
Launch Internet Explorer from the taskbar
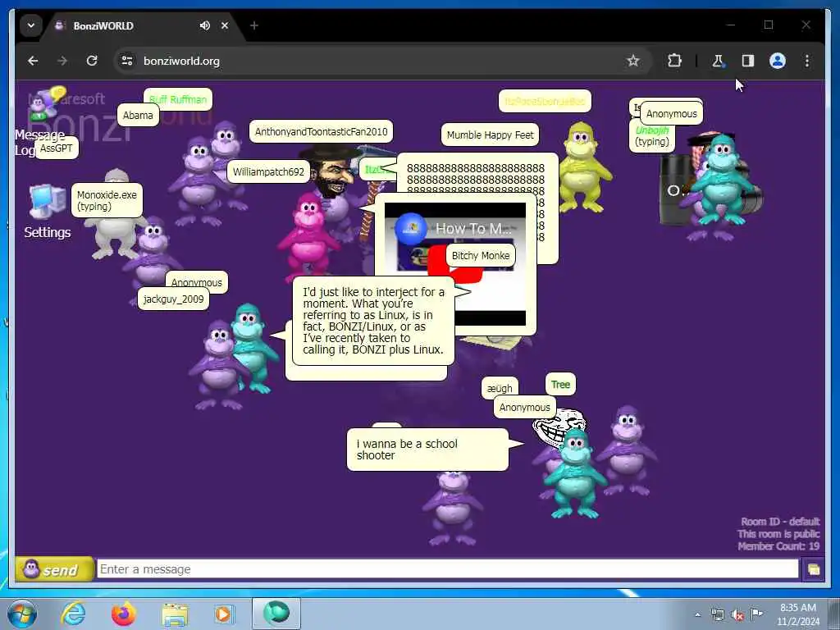tap(73, 614)
